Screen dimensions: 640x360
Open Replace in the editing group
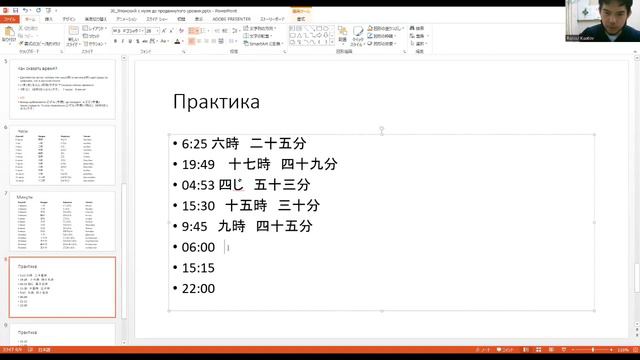click(418, 36)
